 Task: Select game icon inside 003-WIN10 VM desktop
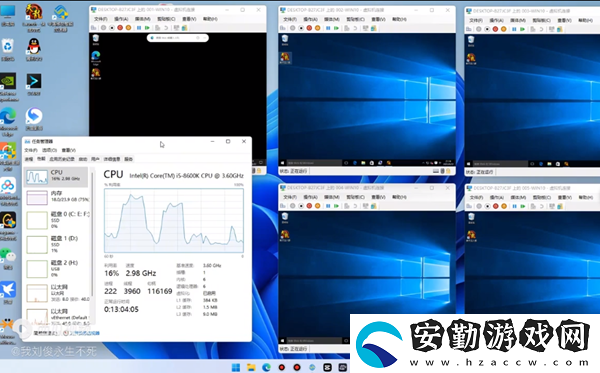(471, 59)
